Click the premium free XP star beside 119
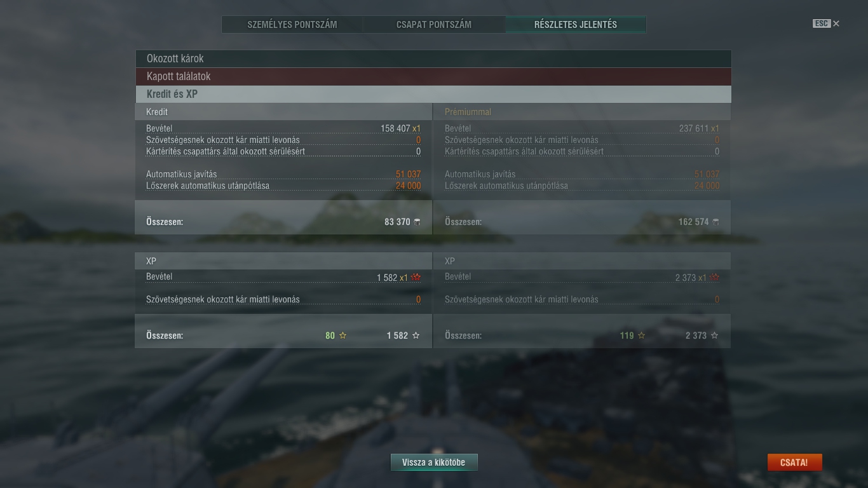The height and width of the screenshot is (488, 868). click(642, 335)
